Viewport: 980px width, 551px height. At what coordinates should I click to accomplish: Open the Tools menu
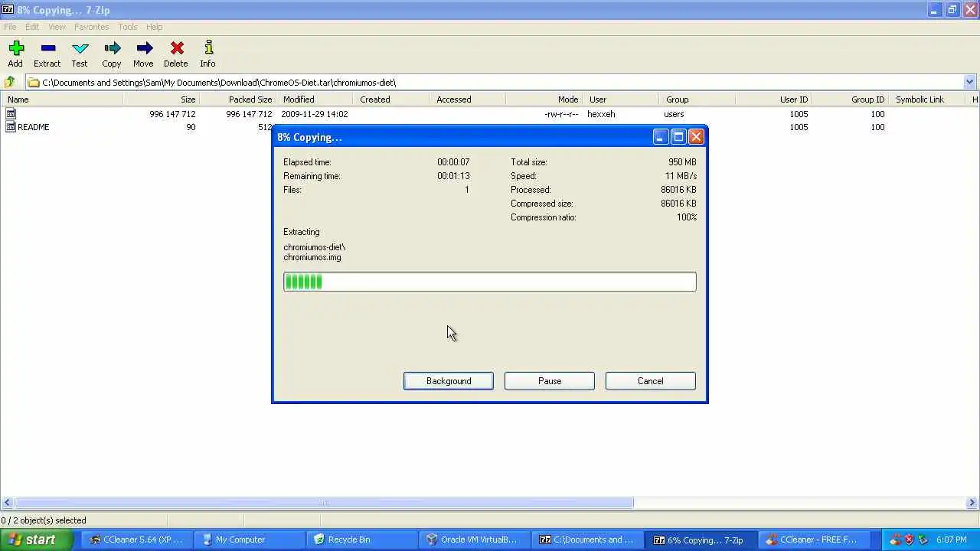tap(128, 27)
